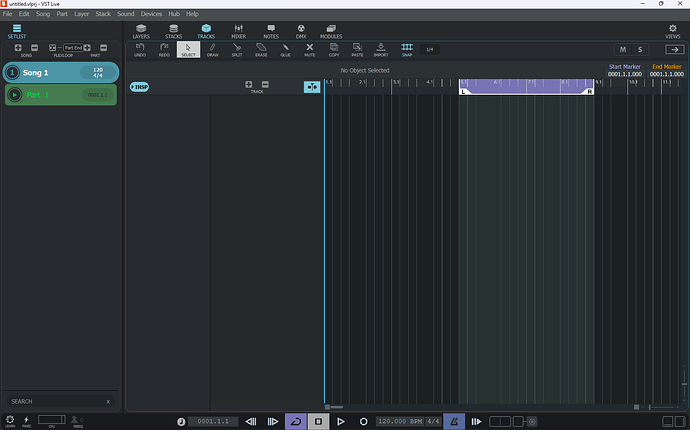This screenshot has width=690, height=430.
Task: Click the right-arrow button beside the S button
Action: 675,50
